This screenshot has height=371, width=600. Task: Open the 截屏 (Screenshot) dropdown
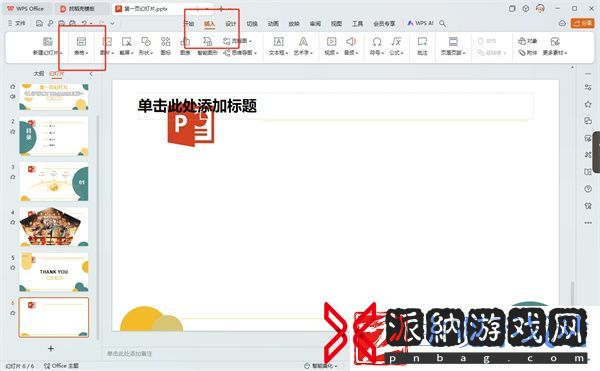tap(126, 46)
